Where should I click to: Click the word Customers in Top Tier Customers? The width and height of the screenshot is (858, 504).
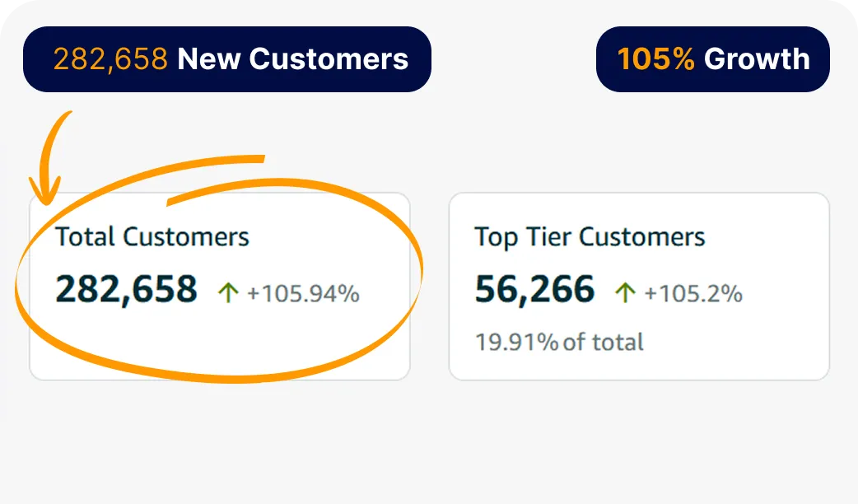(642, 237)
